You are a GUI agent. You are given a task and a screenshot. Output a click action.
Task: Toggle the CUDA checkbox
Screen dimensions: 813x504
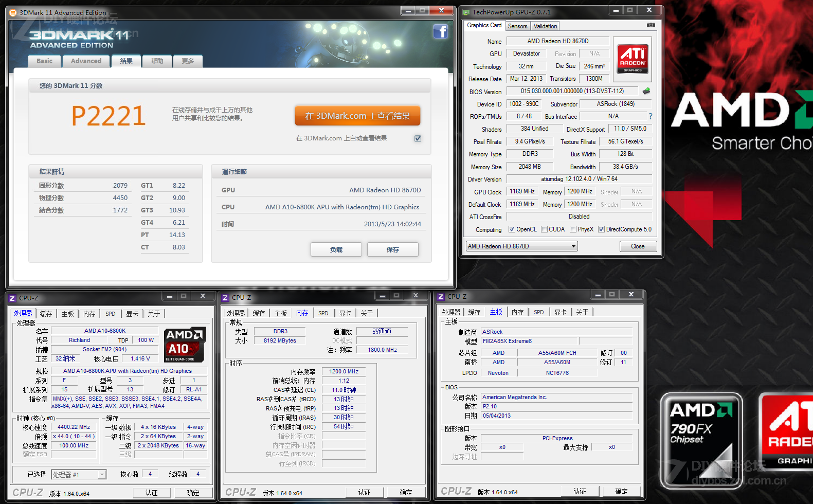pos(544,229)
